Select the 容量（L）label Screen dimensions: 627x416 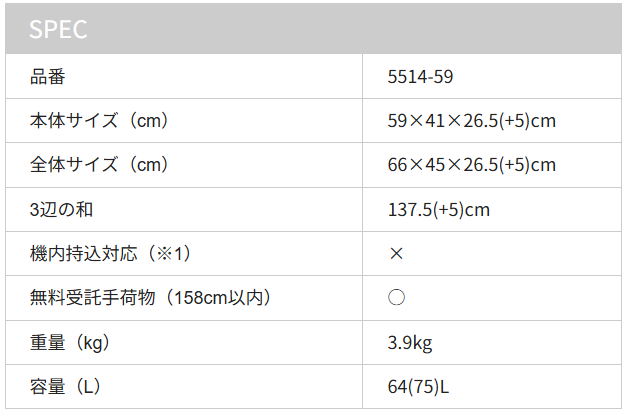(x=66, y=387)
